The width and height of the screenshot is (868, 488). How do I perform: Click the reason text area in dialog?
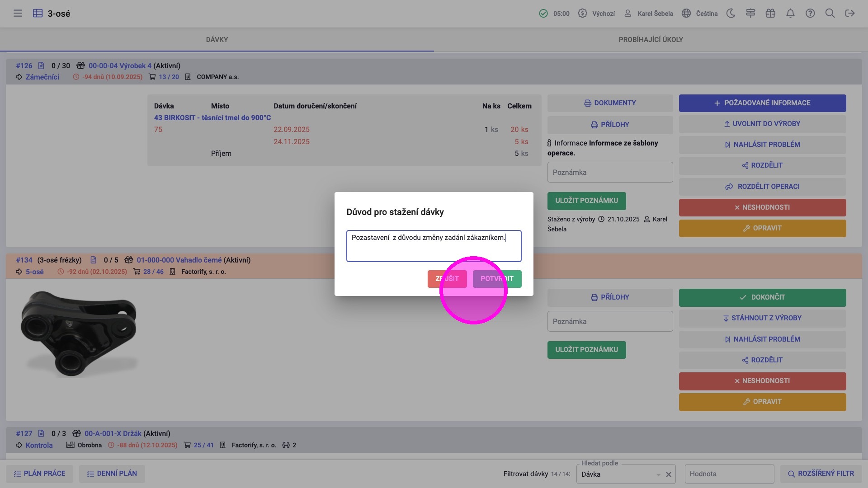[434, 246]
